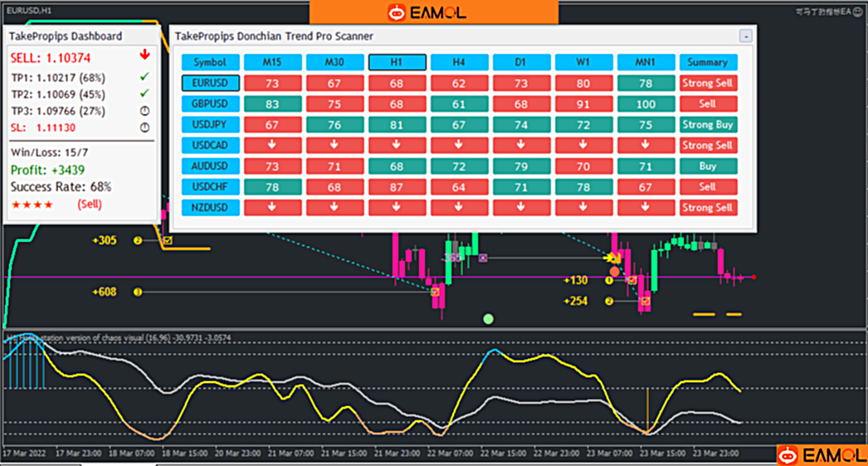Switch to the H1 timeframe header

click(397, 62)
